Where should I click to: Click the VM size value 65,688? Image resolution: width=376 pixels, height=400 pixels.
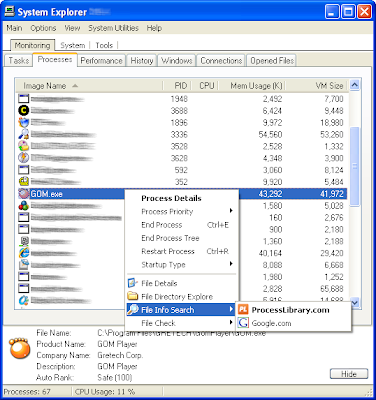[x=332, y=289]
